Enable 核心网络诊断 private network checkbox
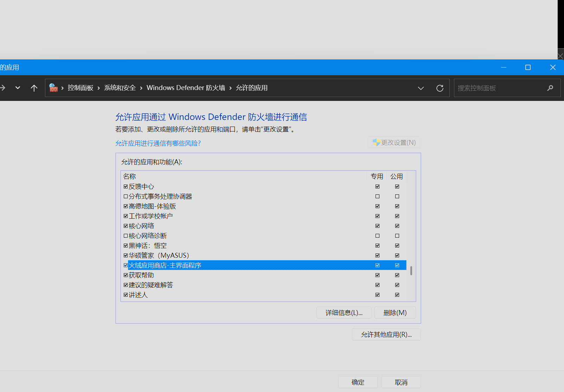The width and height of the screenshot is (564, 392). tap(377, 236)
